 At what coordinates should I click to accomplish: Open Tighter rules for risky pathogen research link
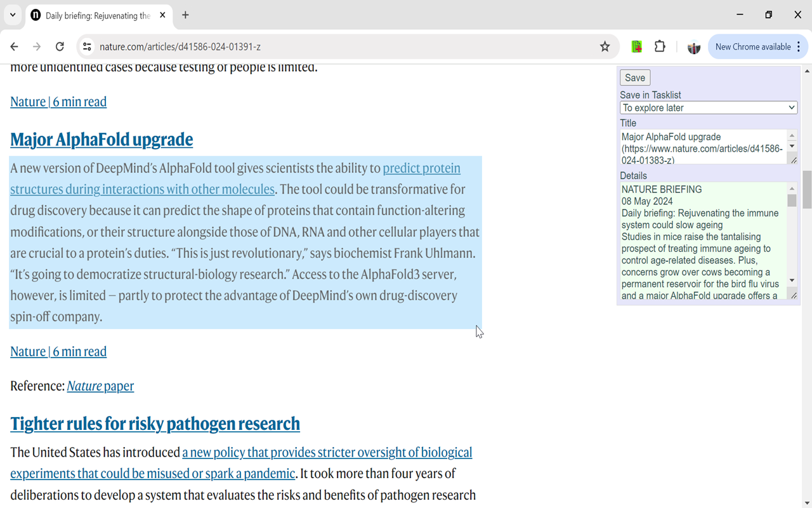point(155,424)
